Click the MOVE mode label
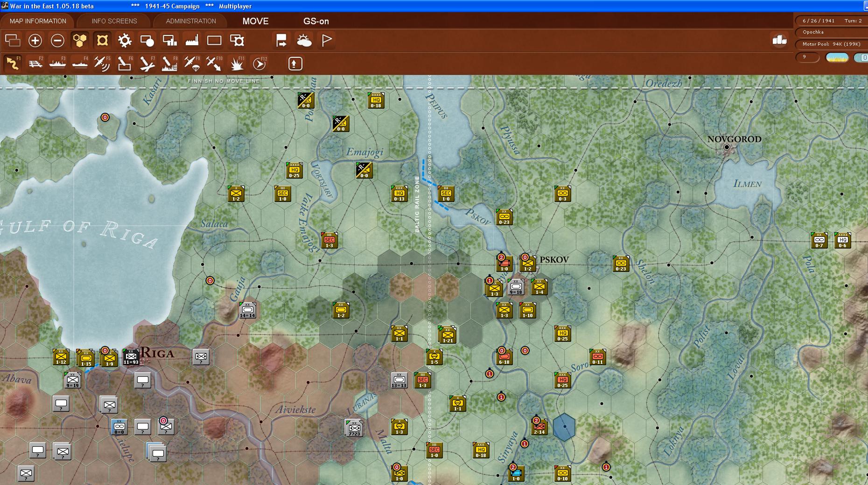868x485 pixels. point(255,21)
